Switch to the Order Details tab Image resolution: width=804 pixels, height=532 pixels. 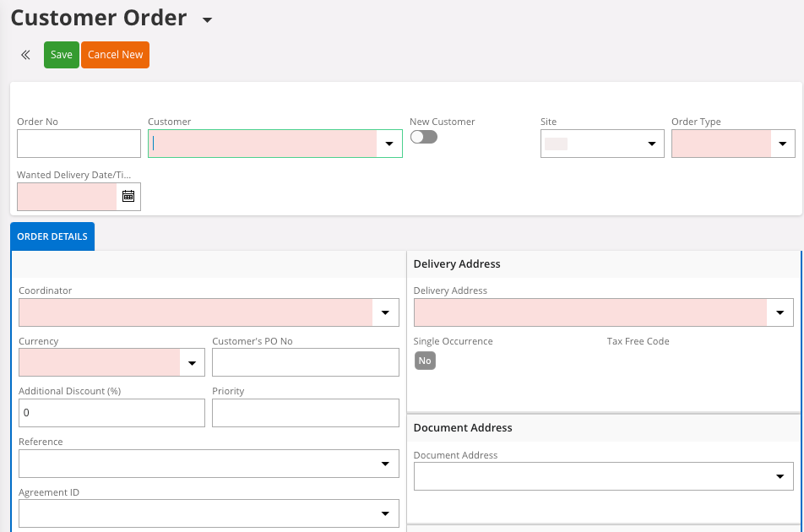pos(52,237)
